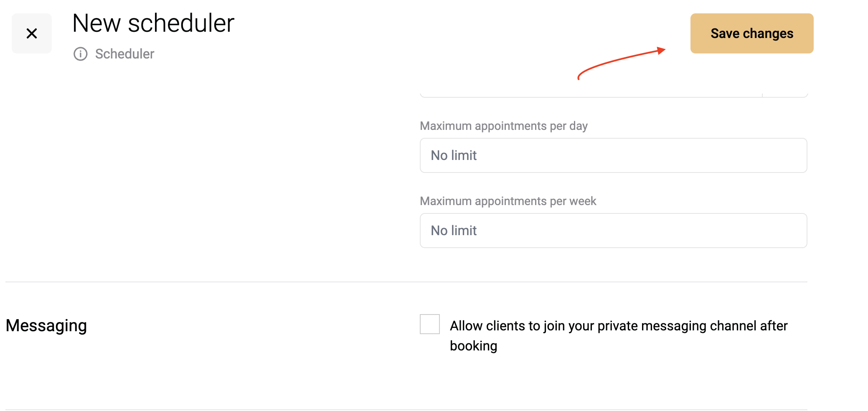The width and height of the screenshot is (868, 411).
Task: Click the red arrow pointing to Save changes
Action: pyautogui.click(x=621, y=63)
